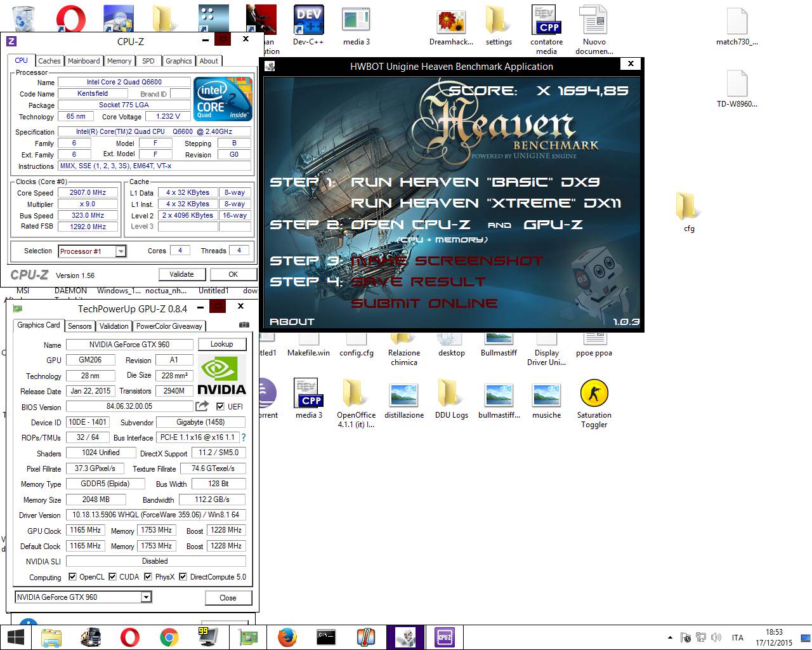Toggle the CUDA computing checkbox

[x=112, y=577]
